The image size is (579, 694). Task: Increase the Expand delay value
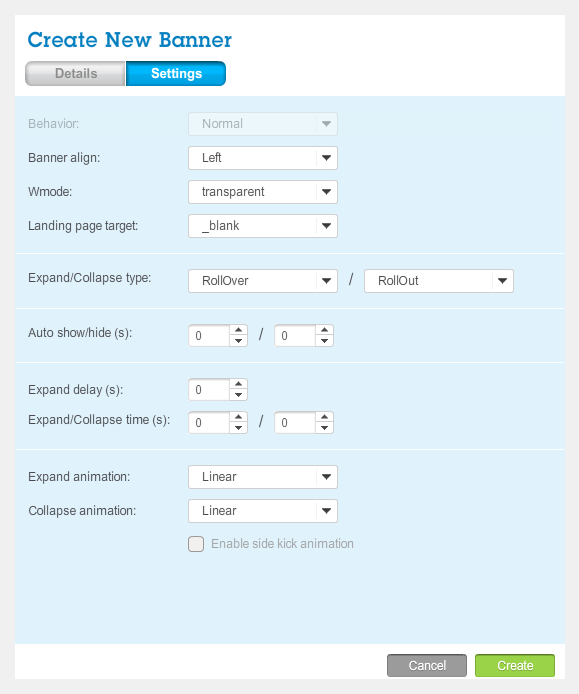tap(238, 384)
